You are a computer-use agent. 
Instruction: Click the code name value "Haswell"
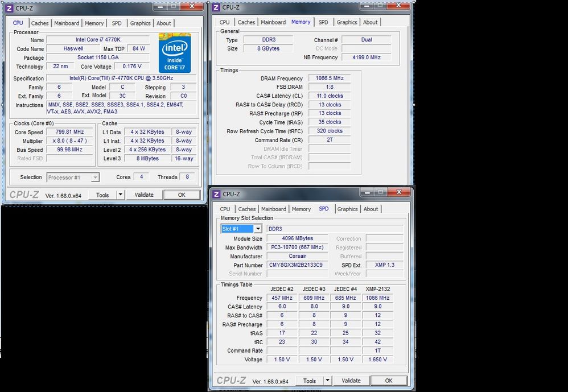73,48
